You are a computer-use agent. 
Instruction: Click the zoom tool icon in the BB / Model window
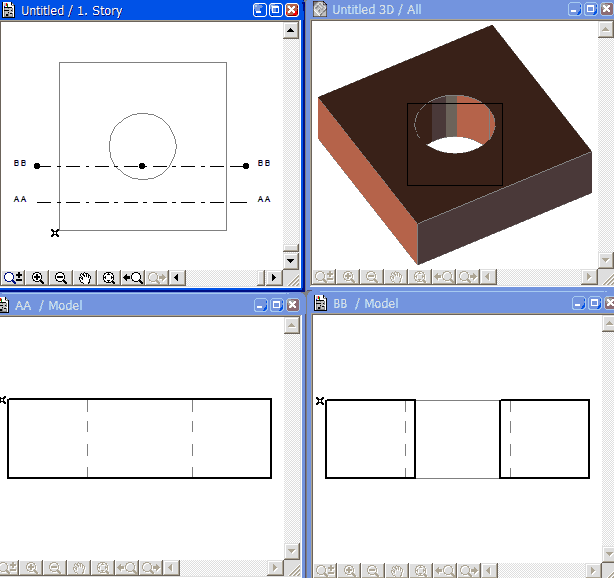[x=325, y=571]
